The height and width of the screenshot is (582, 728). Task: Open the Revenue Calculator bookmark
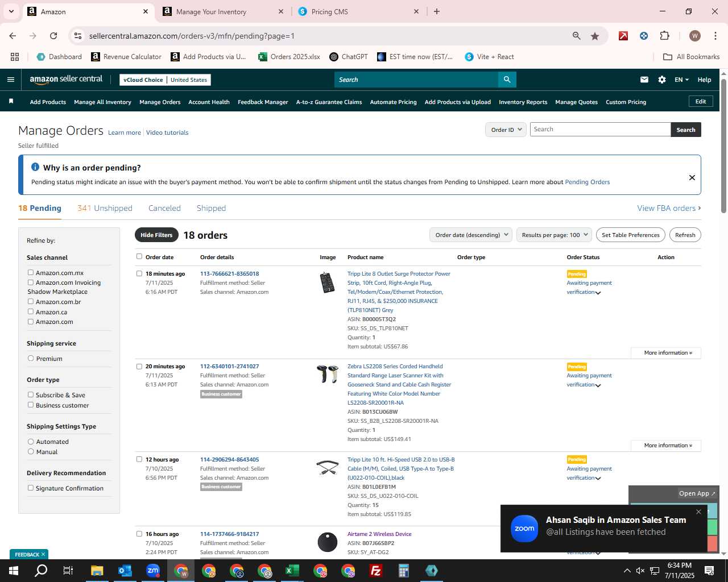(126, 57)
